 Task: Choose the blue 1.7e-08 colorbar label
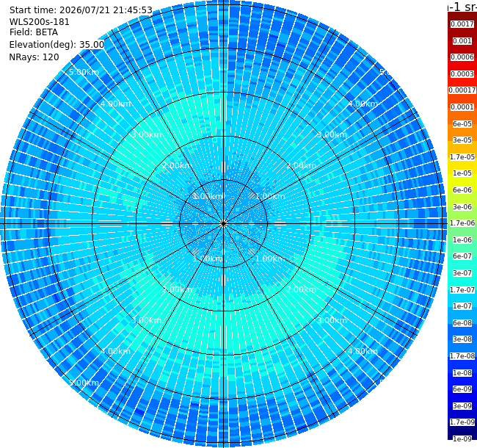[462, 355]
